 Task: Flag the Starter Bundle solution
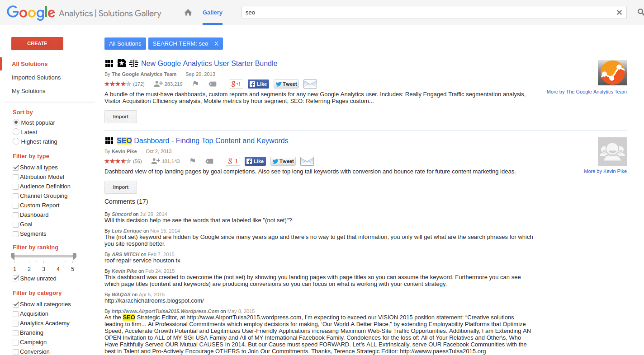195,84
